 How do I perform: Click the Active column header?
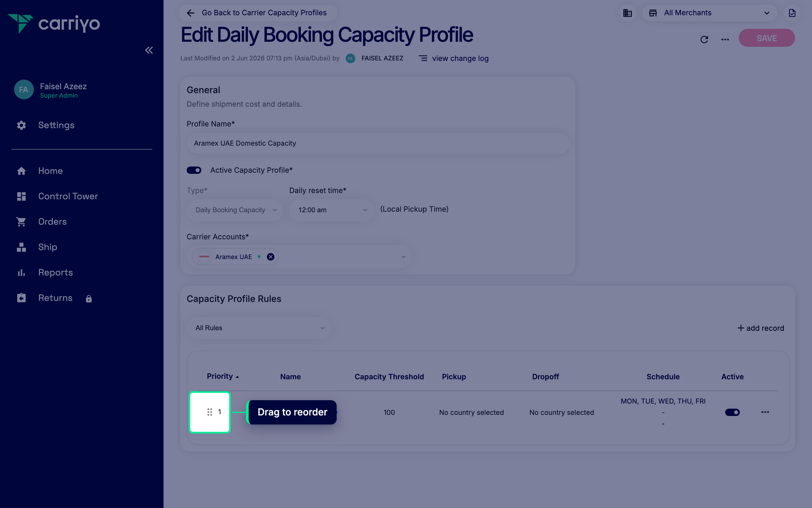[732, 377]
